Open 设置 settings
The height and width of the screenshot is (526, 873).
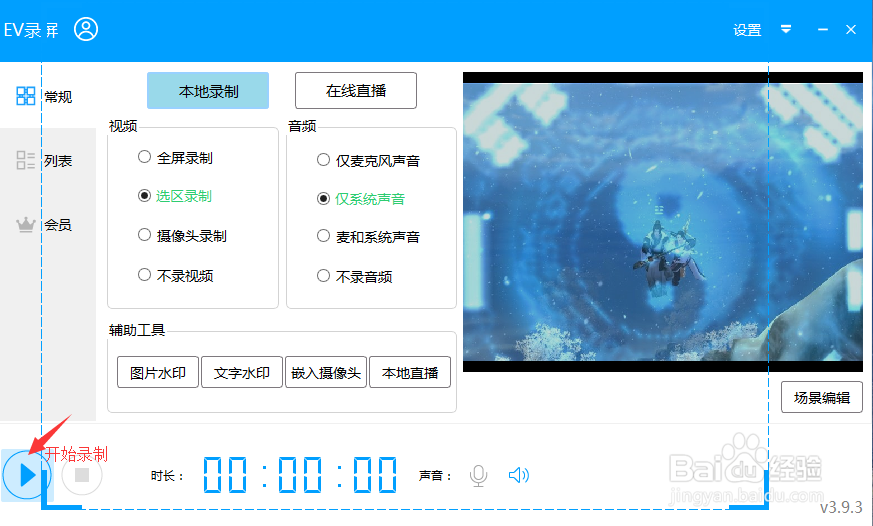click(x=747, y=30)
